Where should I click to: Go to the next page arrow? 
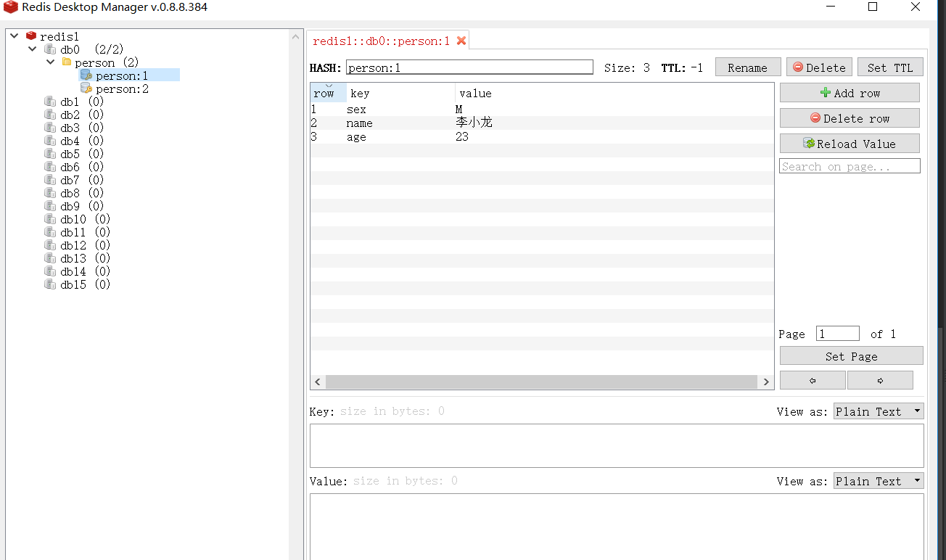880,380
